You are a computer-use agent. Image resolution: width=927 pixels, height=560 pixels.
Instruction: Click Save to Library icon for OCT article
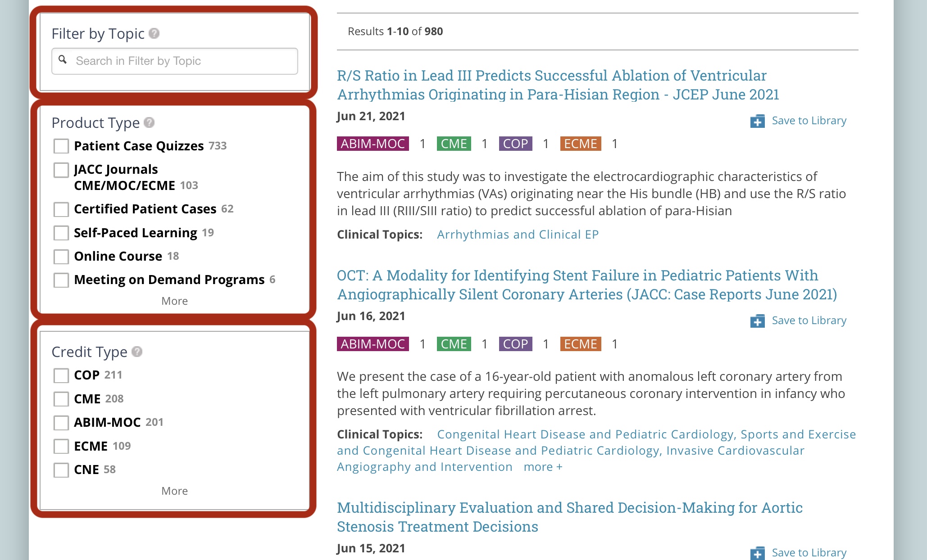click(757, 321)
